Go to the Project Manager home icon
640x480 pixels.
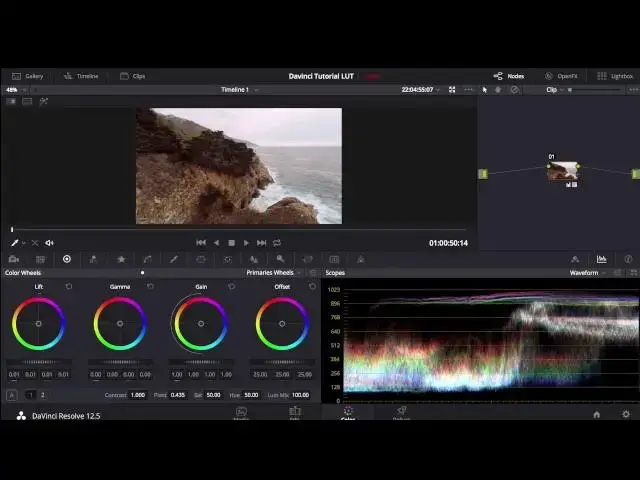tap(596, 415)
